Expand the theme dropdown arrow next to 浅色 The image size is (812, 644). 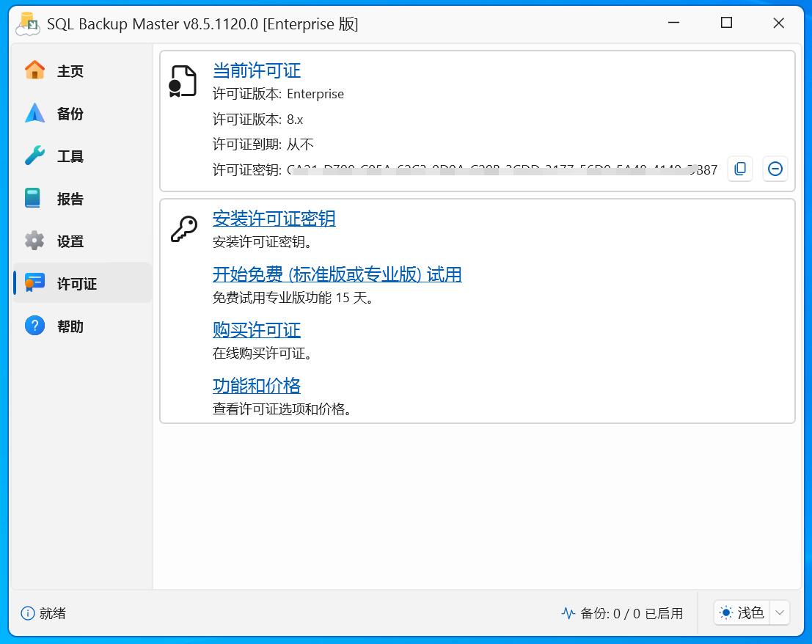pos(780,613)
